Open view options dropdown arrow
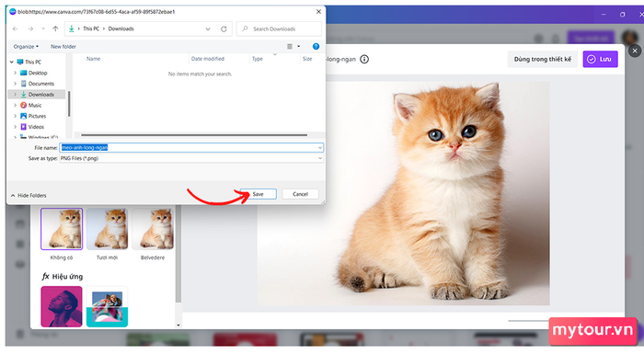This screenshot has height=354, width=644. pyautogui.click(x=299, y=46)
